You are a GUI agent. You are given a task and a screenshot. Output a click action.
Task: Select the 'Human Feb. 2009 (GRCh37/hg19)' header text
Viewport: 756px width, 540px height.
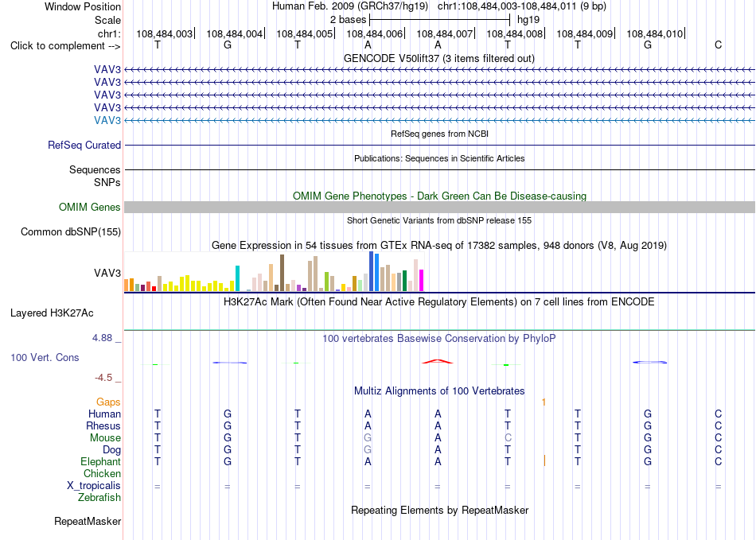[x=350, y=6]
